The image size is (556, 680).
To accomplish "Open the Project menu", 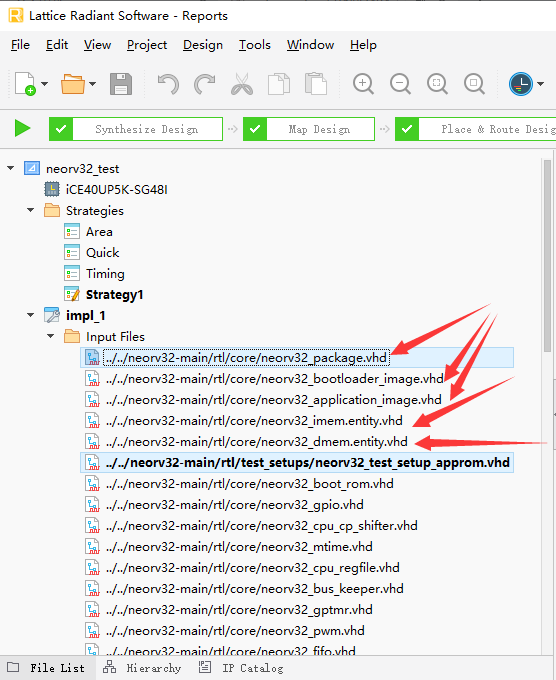I will click(x=147, y=45).
